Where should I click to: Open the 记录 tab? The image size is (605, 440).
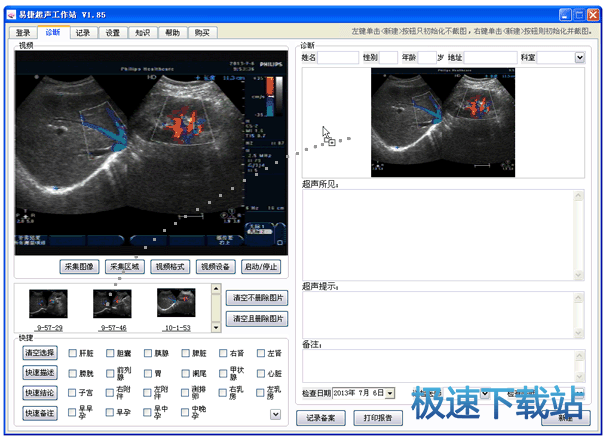point(83,33)
